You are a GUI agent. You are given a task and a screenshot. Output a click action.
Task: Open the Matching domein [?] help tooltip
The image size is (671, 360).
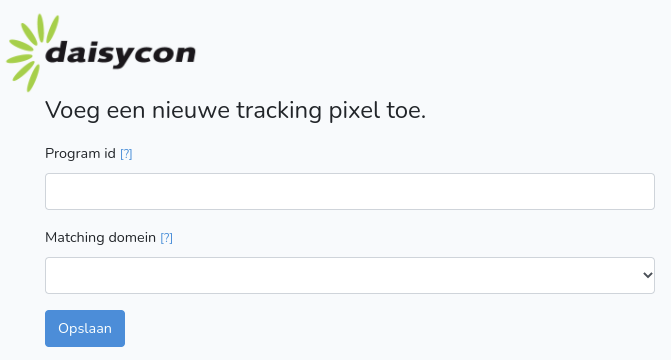(x=166, y=238)
